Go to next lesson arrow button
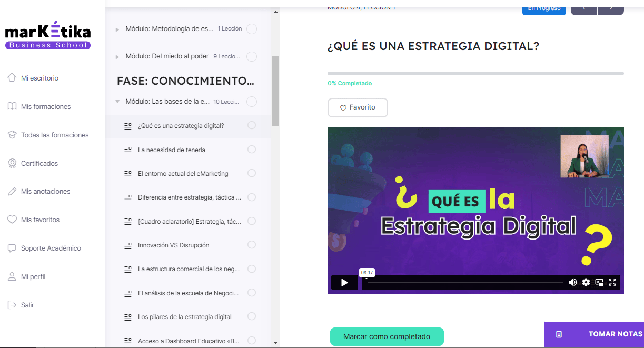Viewport: 644px width, 348px height. (611, 8)
